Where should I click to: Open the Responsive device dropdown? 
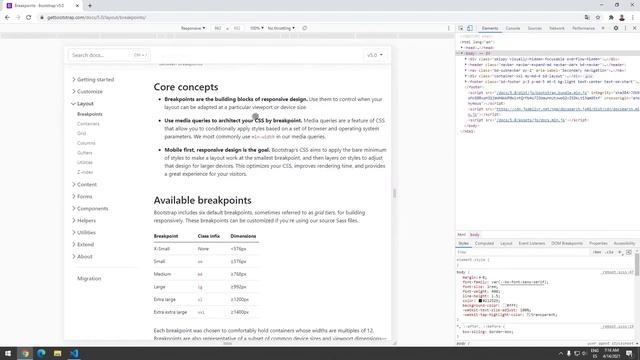click(193, 28)
